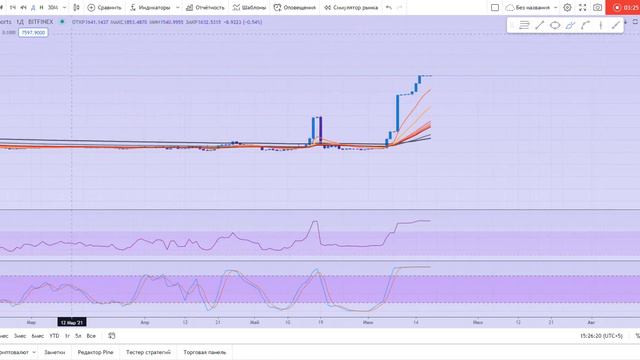Select the 1г range
640x360 pixels.
(x=67, y=336)
